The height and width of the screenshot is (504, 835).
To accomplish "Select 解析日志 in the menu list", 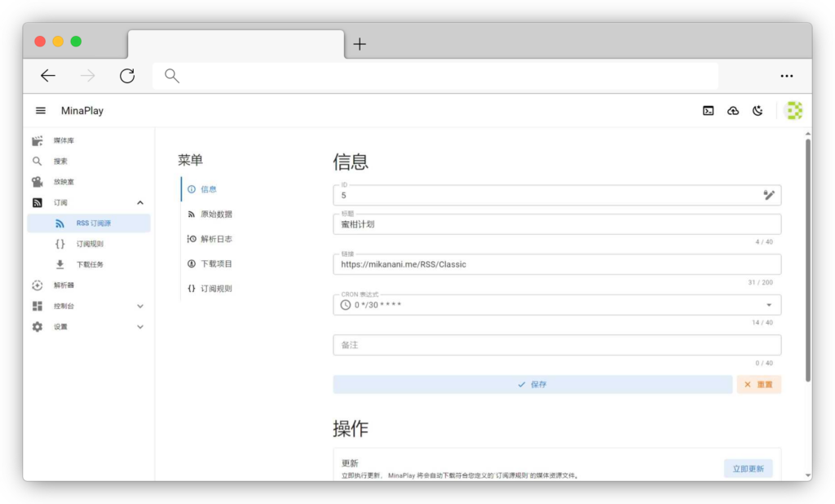I will [x=216, y=239].
